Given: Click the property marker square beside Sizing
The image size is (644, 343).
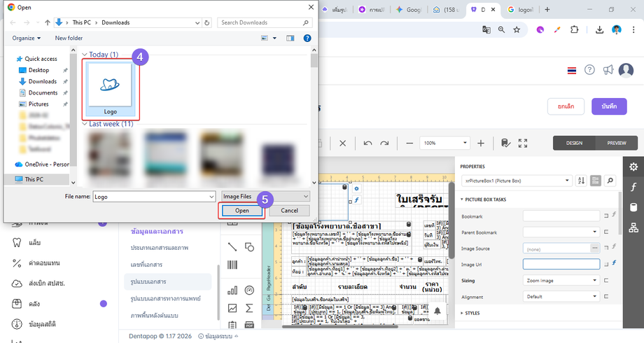Looking at the screenshot, I should (x=606, y=280).
